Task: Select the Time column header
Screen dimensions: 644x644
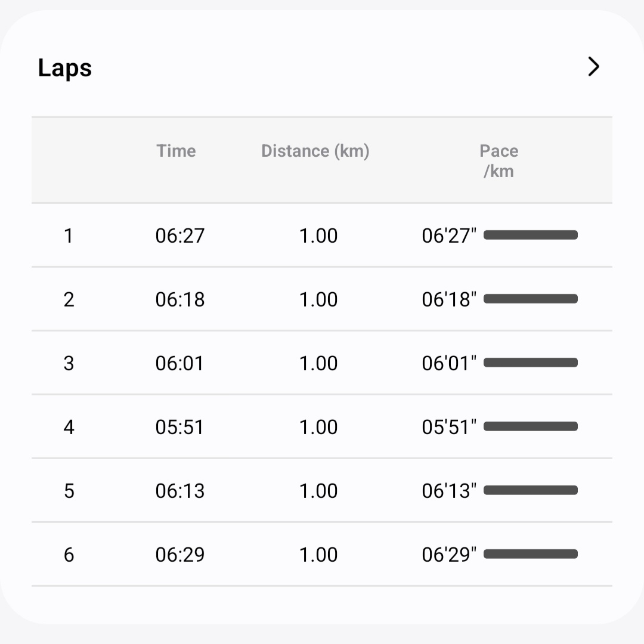Action: (176, 151)
